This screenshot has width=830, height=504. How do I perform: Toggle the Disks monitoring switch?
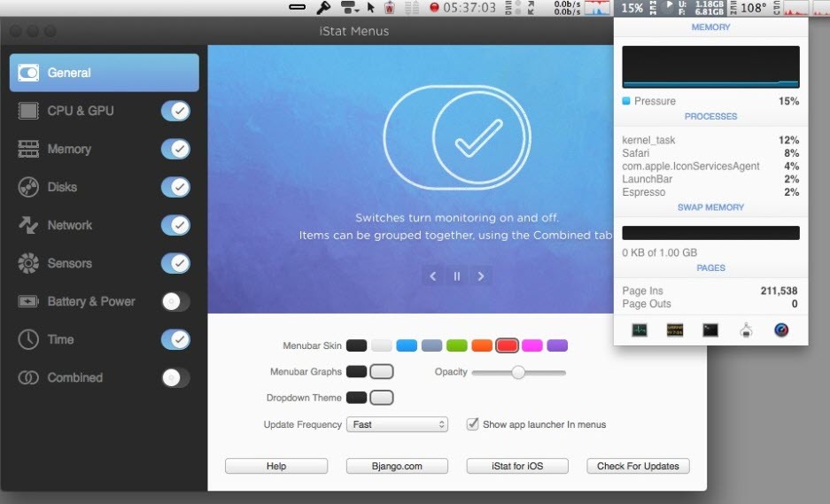175,187
